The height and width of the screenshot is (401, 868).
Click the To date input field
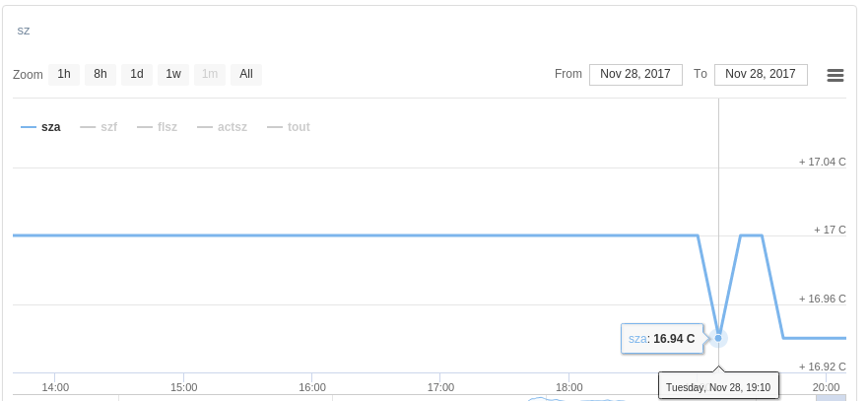click(x=761, y=75)
